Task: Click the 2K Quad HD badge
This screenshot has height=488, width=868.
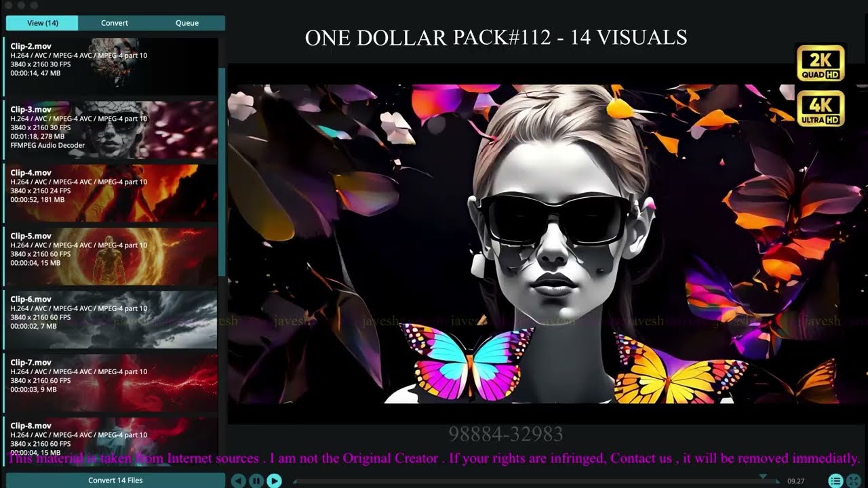Action: click(821, 63)
